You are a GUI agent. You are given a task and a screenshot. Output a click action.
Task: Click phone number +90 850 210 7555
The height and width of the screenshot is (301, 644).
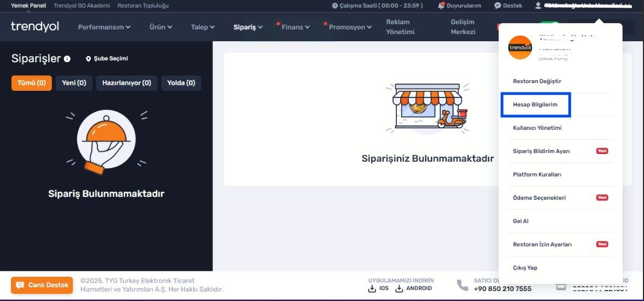(503, 289)
